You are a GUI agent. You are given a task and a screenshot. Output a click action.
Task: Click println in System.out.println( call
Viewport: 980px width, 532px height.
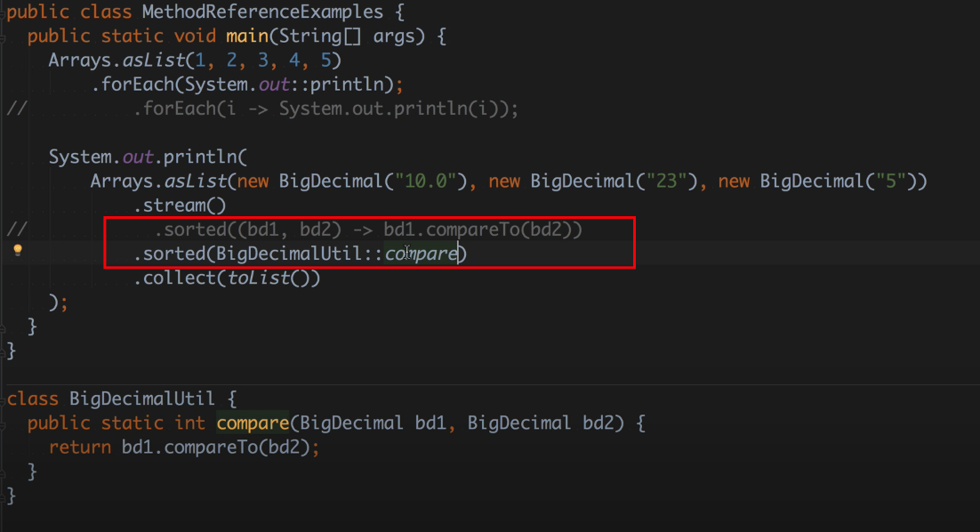click(201, 157)
